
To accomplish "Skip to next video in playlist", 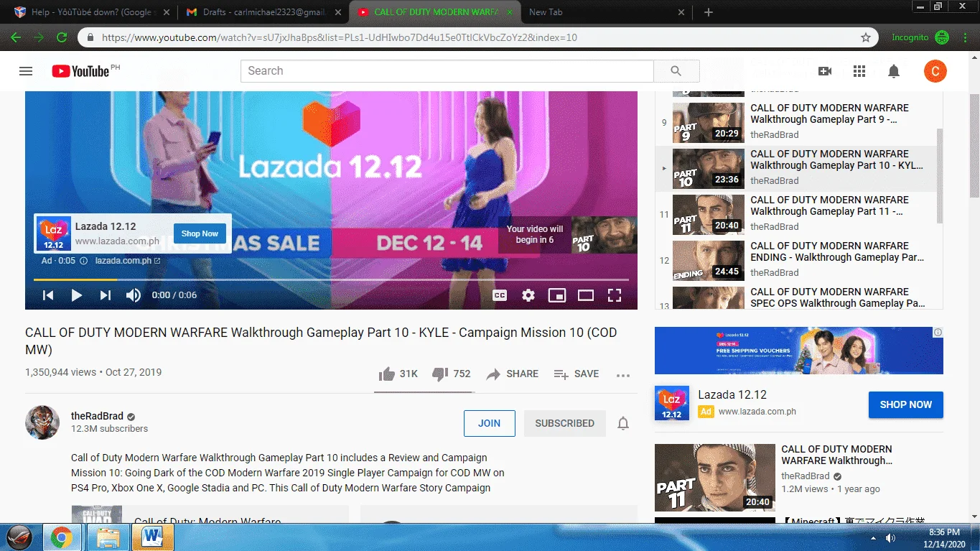I will 106,295.
